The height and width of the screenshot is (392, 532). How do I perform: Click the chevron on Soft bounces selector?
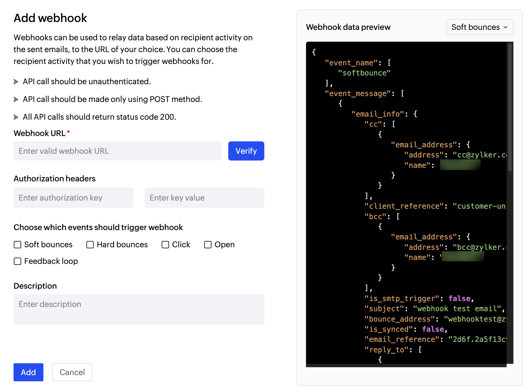(x=505, y=27)
